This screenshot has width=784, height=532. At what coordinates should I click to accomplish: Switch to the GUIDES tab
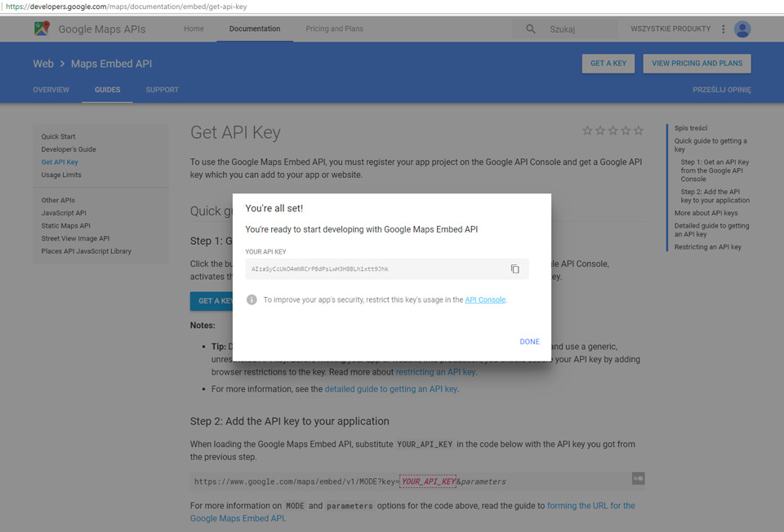108,90
